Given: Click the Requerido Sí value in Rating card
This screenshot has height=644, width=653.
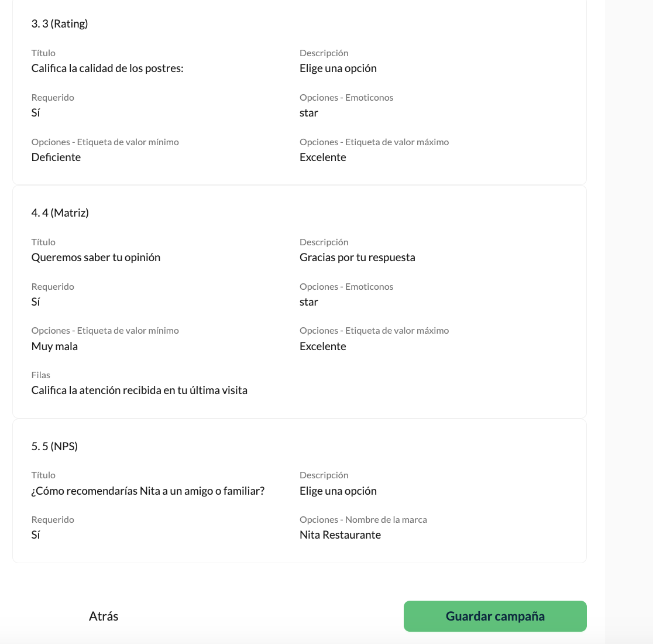Looking at the screenshot, I should (x=36, y=113).
